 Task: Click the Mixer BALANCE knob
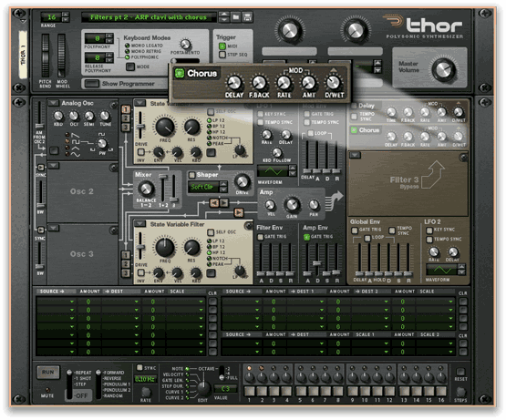(x=146, y=189)
